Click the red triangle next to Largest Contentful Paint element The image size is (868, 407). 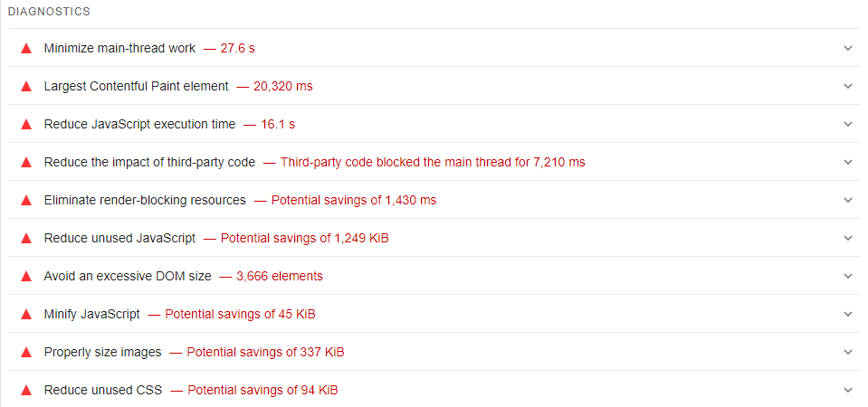pos(26,86)
